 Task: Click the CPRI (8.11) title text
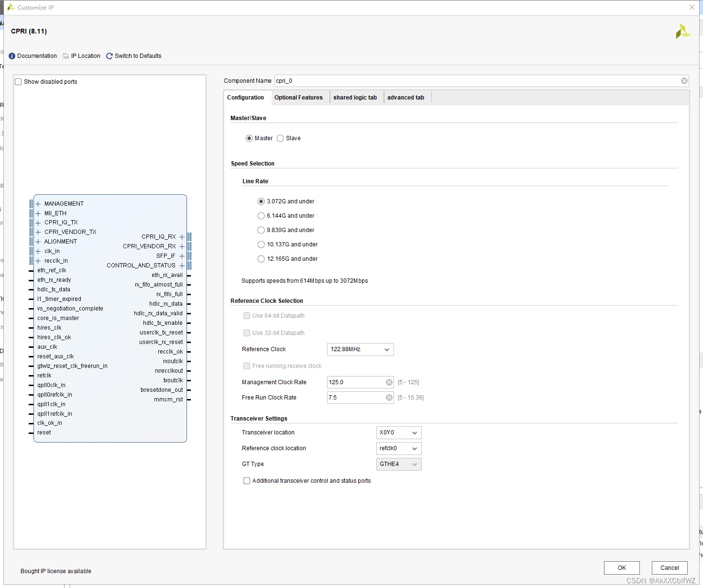point(29,32)
